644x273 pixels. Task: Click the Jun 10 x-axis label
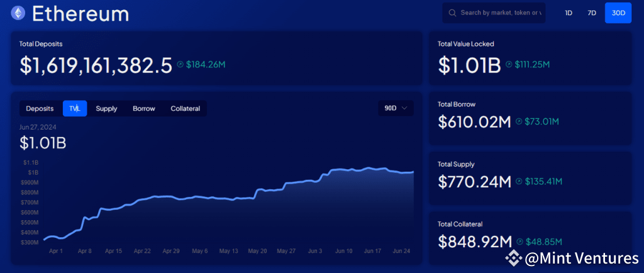coord(344,251)
